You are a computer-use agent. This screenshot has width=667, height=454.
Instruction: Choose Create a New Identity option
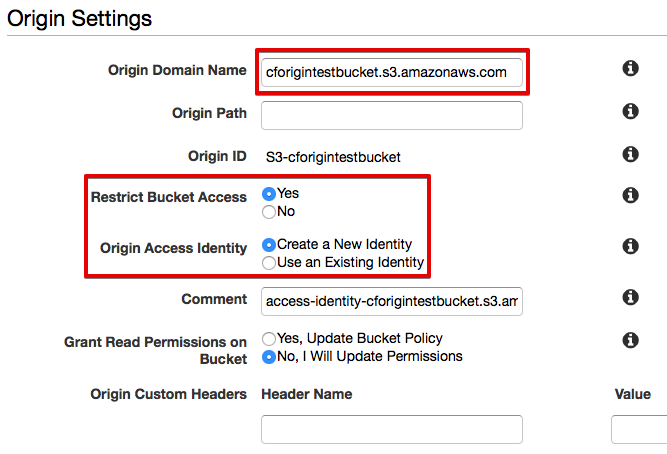269,245
